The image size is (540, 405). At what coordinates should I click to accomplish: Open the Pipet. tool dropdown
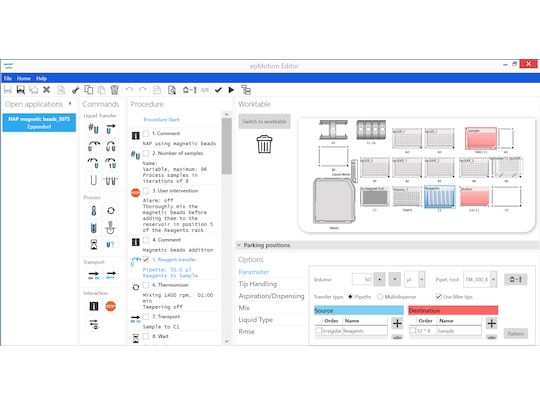click(x=494, y=280)
